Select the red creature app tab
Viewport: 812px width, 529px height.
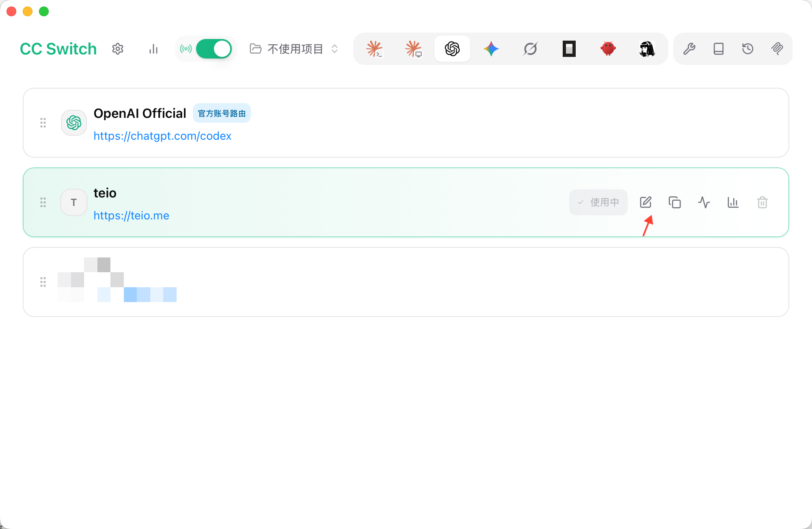pyautogui.click(x=608, y=49)
